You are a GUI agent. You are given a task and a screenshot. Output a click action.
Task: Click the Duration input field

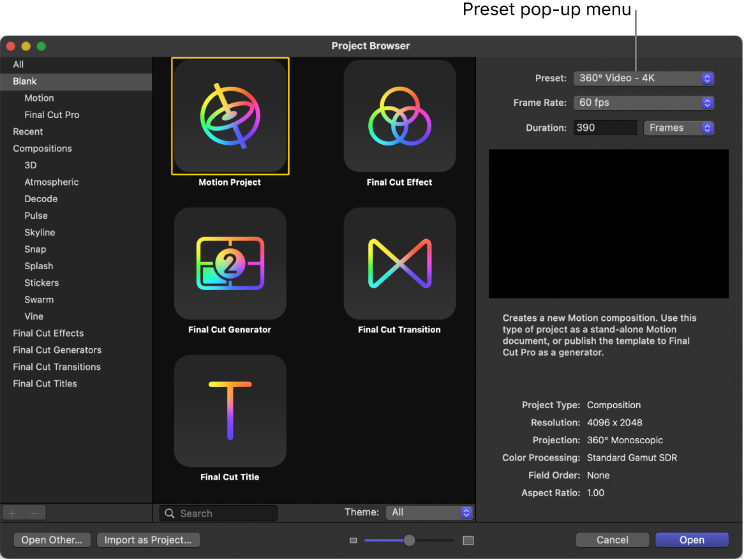(604, 128)
